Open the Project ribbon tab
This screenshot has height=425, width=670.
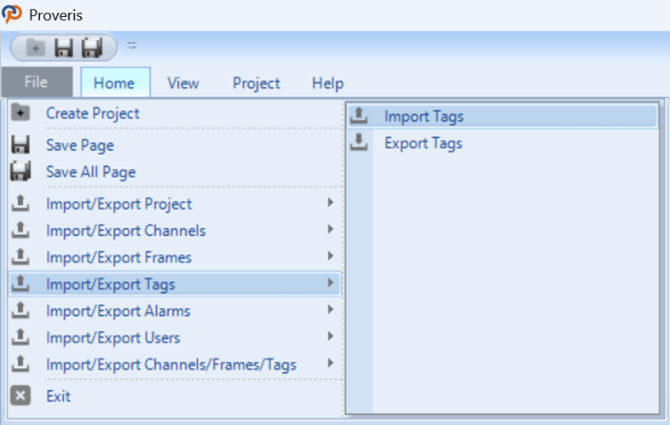(x=256, y=83)
